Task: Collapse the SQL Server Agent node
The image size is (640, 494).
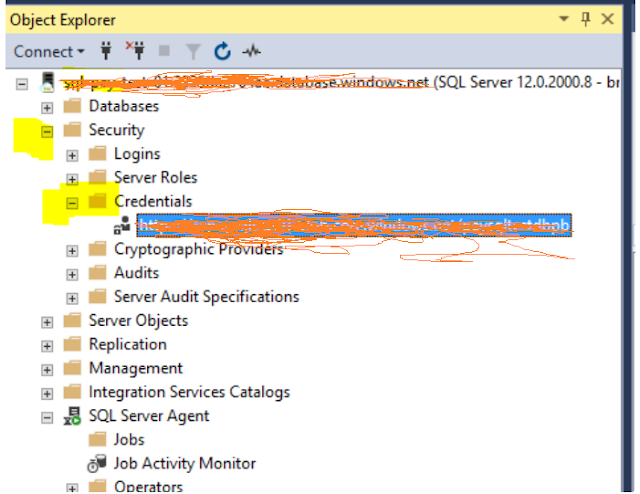Action: click(x=47, y=418)
